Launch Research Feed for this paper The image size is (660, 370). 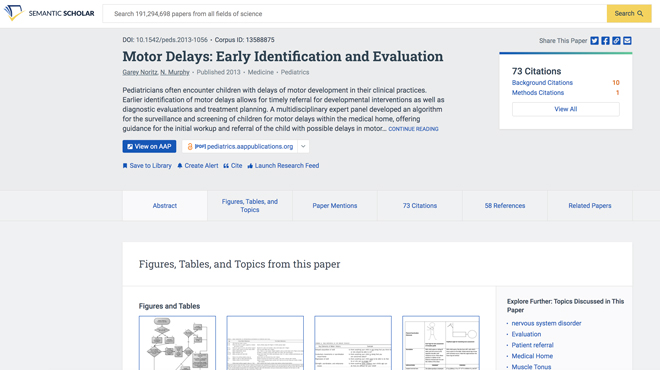(x=283, y=166)
